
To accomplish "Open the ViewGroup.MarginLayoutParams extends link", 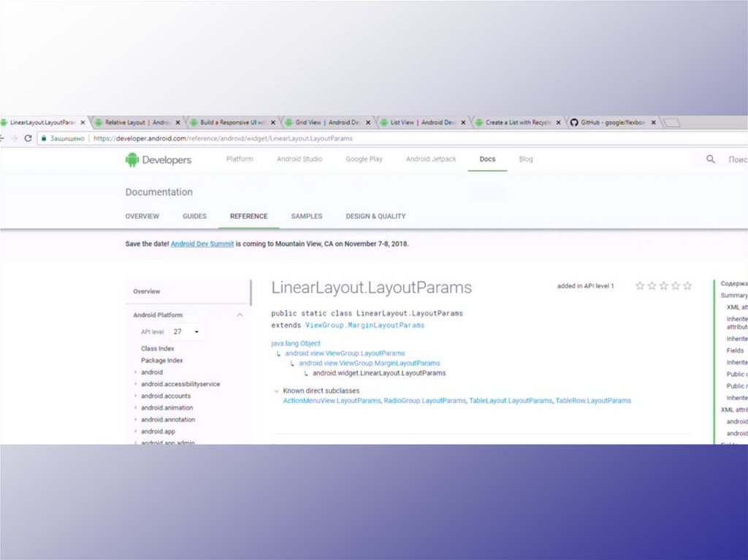I will (365, 326).
